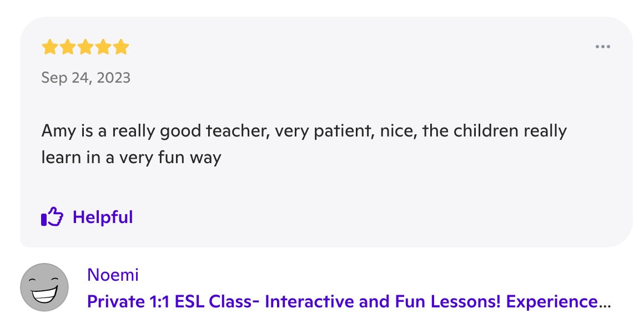Click the second yellow rating star

[68, 47]
